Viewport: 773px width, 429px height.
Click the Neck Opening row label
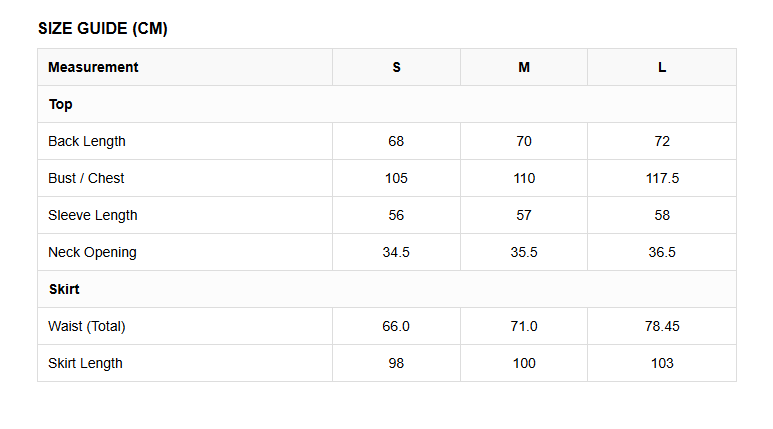pyautogui.click(x=92, y=252)
